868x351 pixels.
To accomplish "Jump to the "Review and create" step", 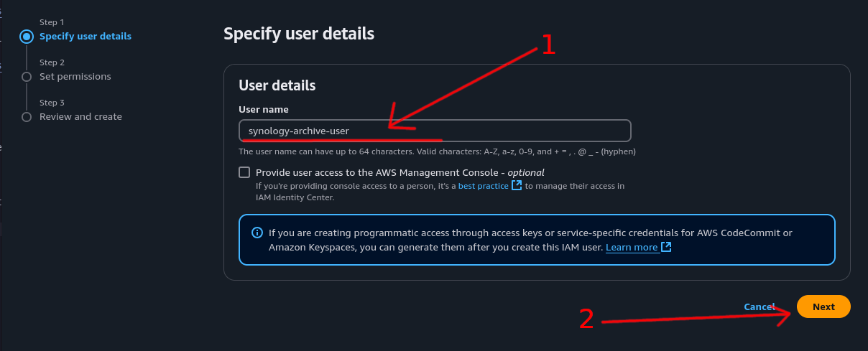I will 80,116.
